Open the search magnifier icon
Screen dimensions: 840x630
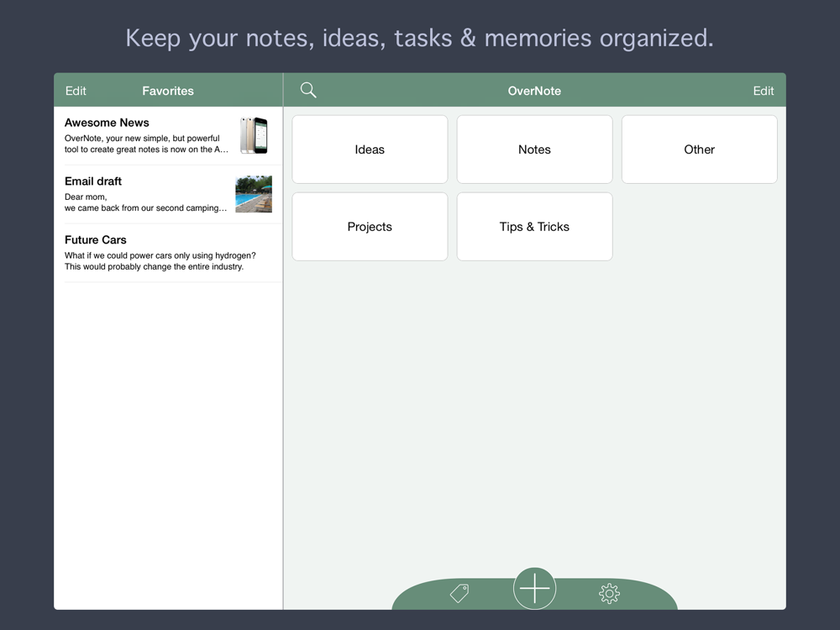click(x=308, y=90)
